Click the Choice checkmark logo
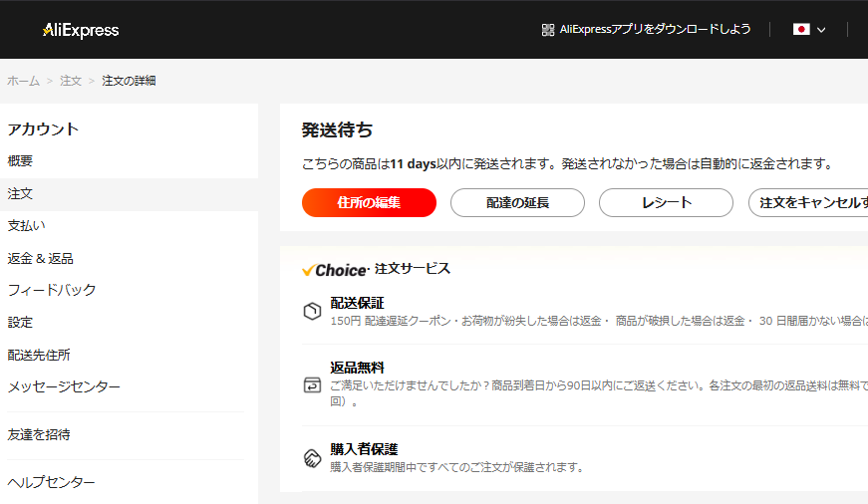Screen dimensions: 868x504 (336, 270)
